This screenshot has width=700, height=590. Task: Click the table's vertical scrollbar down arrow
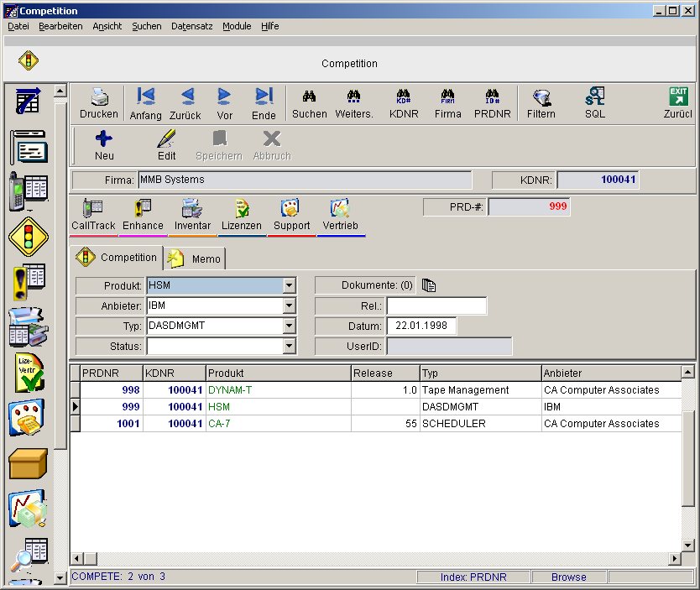(x=688, y=545)
